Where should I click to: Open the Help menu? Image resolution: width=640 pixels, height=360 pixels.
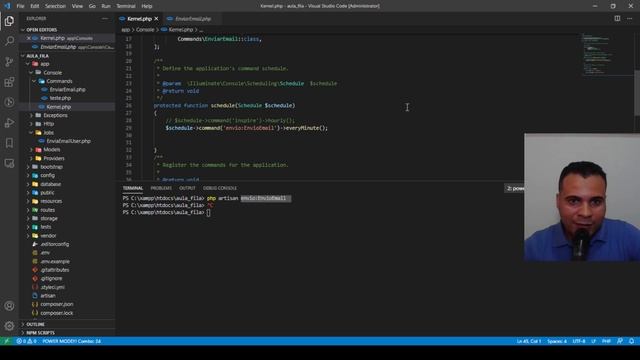(147, 6)
